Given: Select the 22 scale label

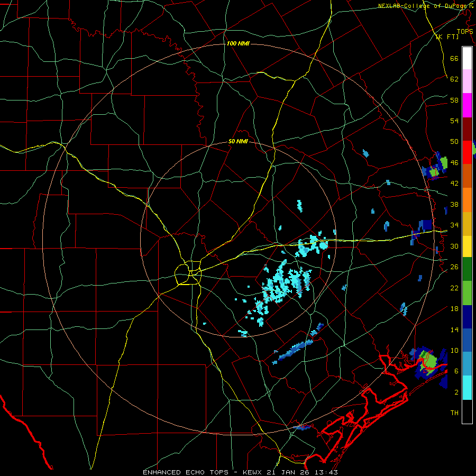Looking at the screenshot, I should 454,288.
